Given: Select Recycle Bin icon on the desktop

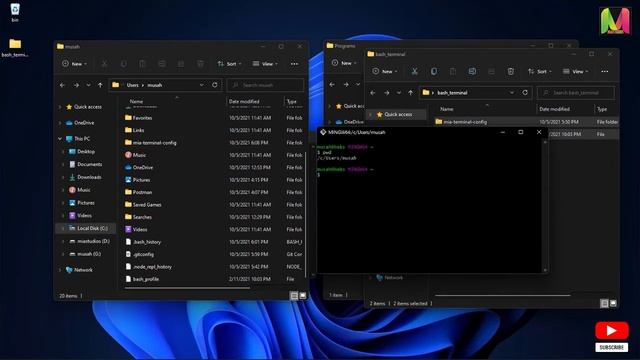Looking at the screenshot, I should tap(15, 12).
